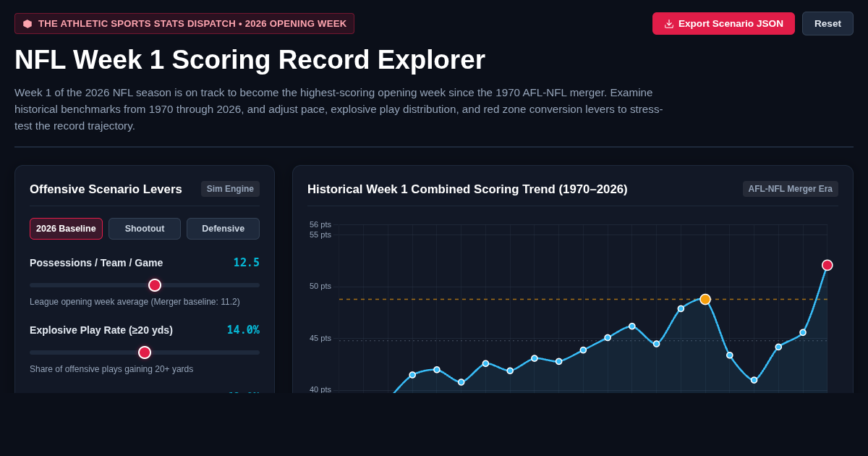Click the 12.5 possessions value

[247, 263]
